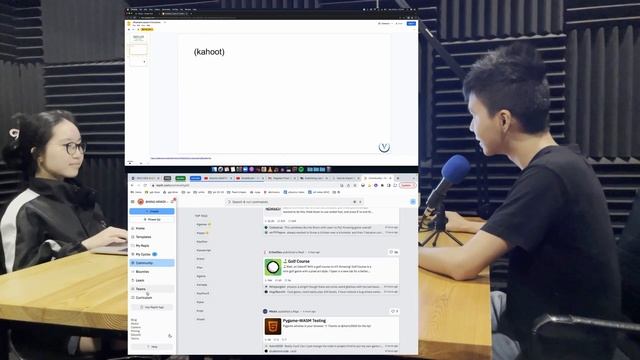Click the Slideshow button in Slides
The width and height of the screenshot is (640, 360).
coord(385,24)
